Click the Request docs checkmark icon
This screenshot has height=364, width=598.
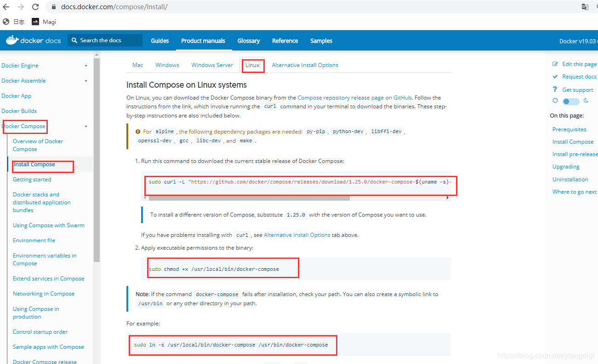[555, 77]
